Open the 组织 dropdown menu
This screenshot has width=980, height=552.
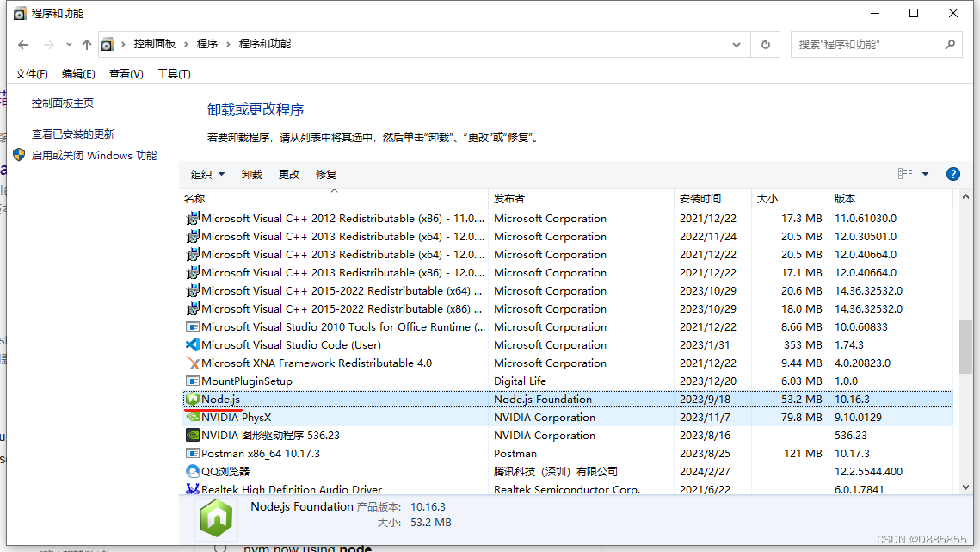pyautogui.click(x=207, y=175)
